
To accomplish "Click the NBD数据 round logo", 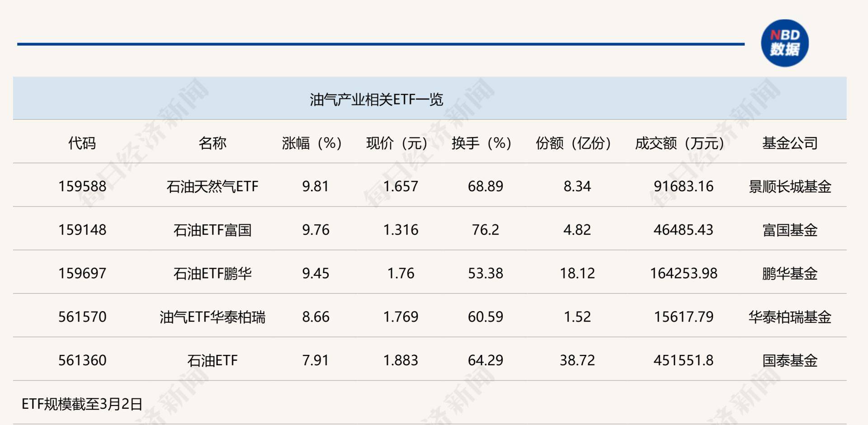I will (x=784, y=43).
